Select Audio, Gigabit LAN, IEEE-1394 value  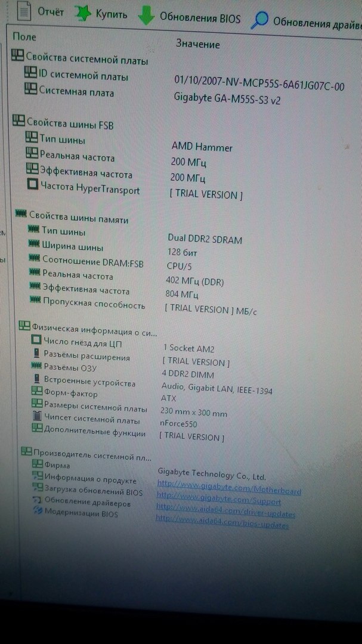click(x=217, y=389)
